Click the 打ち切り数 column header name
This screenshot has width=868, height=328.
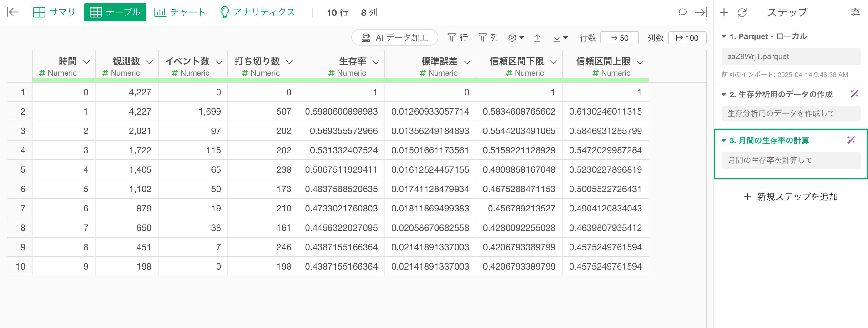tap(257, 61)
